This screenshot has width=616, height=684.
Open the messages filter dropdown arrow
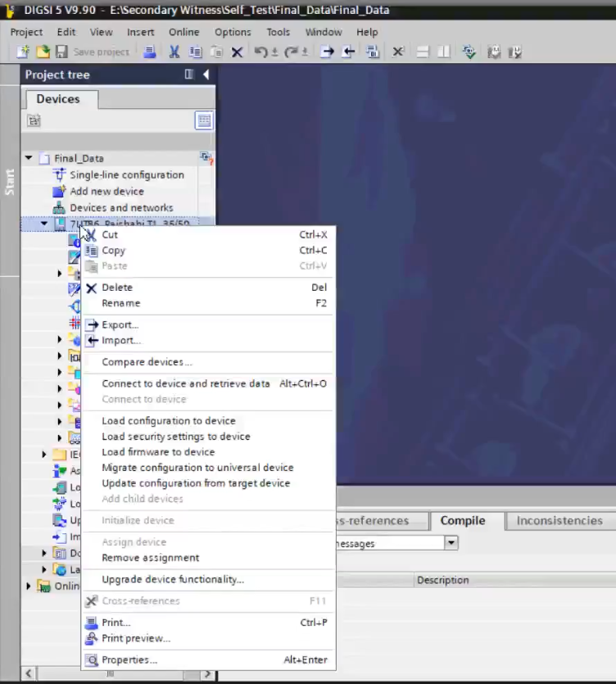tap(451, 543)
